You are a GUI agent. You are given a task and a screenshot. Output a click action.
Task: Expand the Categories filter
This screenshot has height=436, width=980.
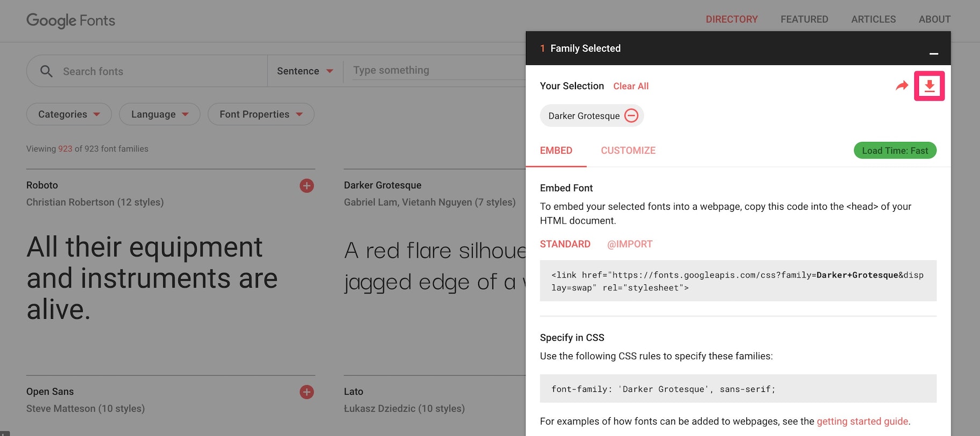(69, 114)
